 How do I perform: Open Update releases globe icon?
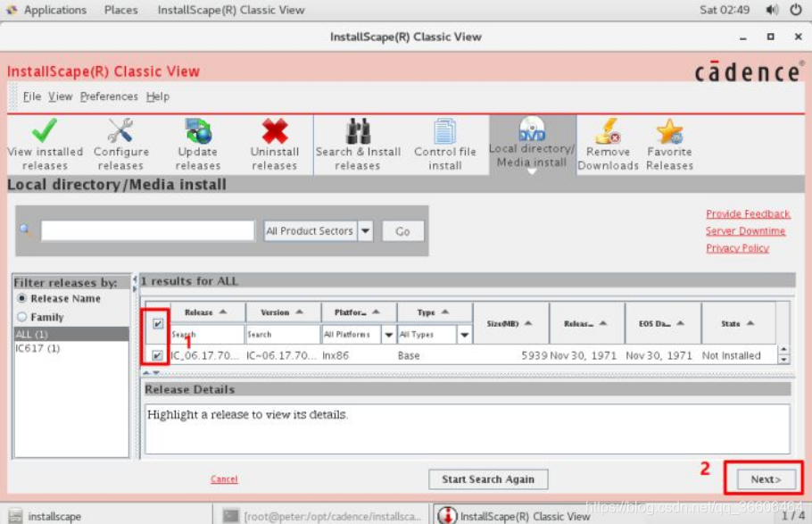(x=198, y=133)
